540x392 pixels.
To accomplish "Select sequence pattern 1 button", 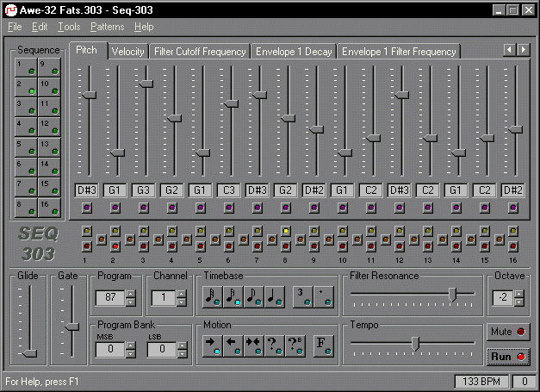I will tap(26, 67).
